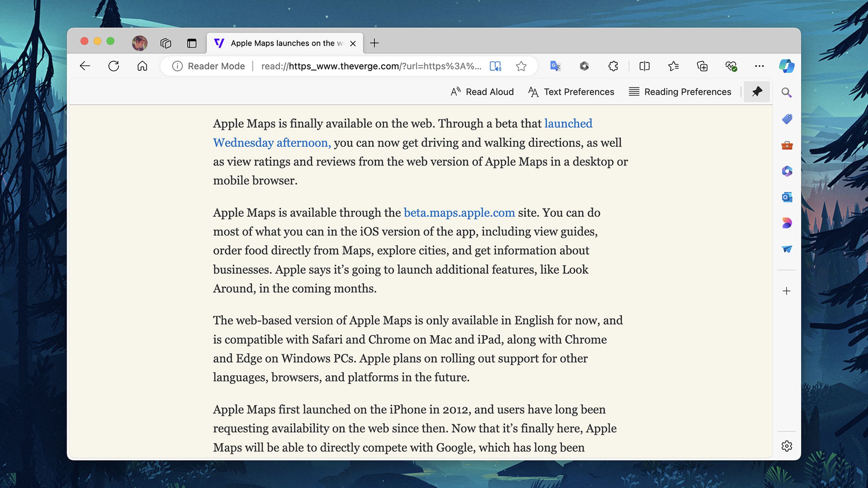Open Browser essentials heart icon
The width and height of the screenshot is (868, 488).
731,66
